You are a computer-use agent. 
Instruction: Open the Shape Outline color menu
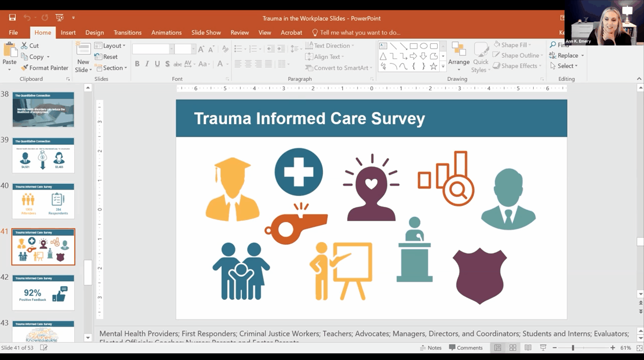coord(518,55)
